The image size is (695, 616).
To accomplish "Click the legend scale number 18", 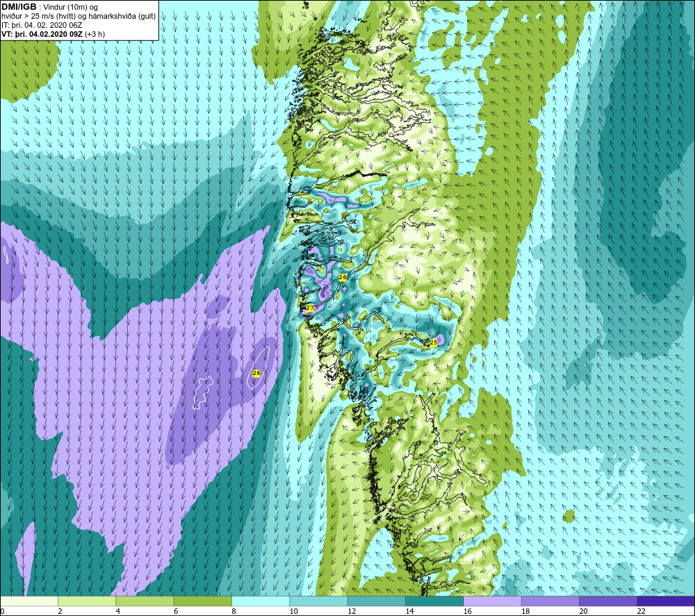I will [x=525, y=611].
